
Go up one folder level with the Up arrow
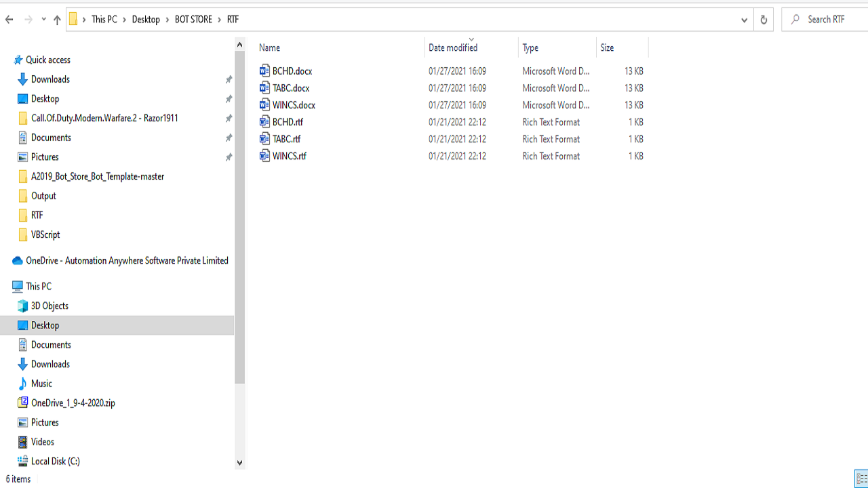57,20
